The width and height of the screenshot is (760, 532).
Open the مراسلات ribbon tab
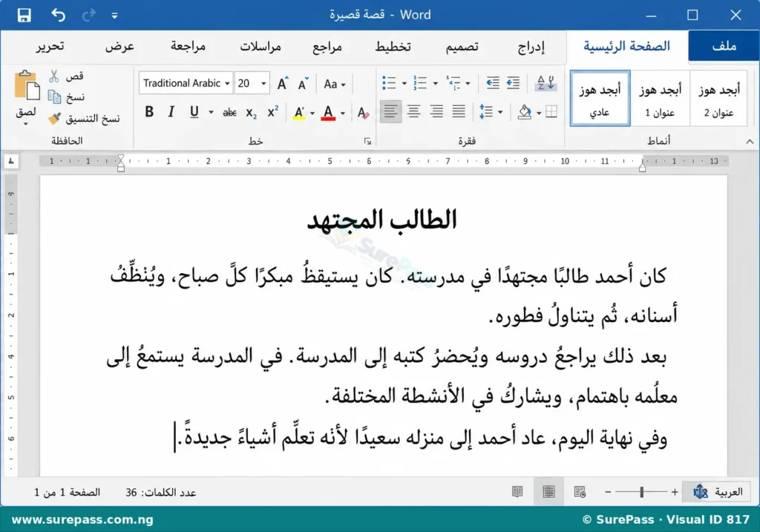(261, 47)
